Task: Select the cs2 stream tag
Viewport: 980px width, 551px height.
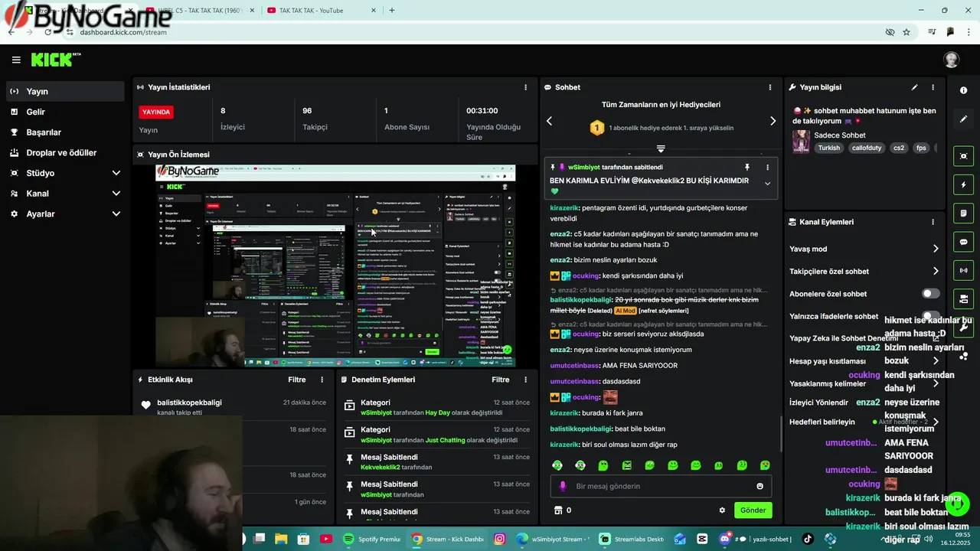Action: pyautogui.click(x=899, y=148)
